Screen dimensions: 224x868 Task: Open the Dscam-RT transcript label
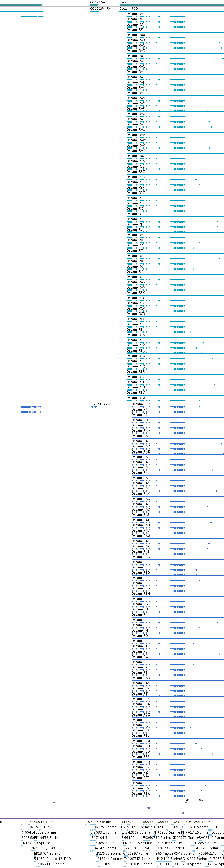pos(135,251)
